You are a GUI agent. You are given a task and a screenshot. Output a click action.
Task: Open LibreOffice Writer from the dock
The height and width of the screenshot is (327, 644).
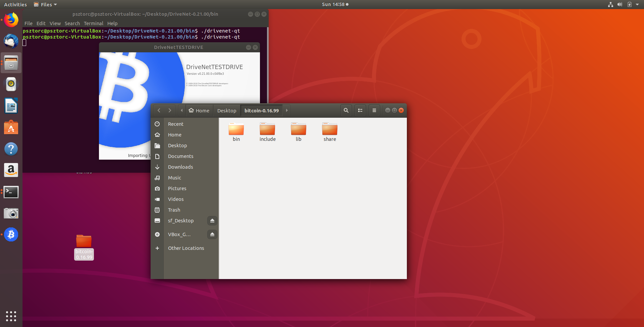[11, 106]
